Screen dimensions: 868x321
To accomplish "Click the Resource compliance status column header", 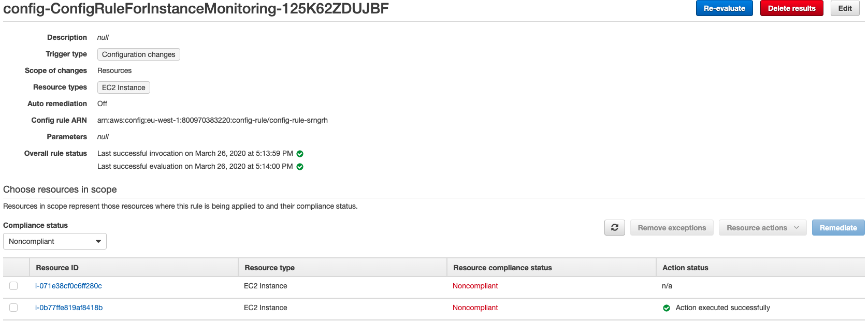I will pyautogui.click(x=502, y=268).
